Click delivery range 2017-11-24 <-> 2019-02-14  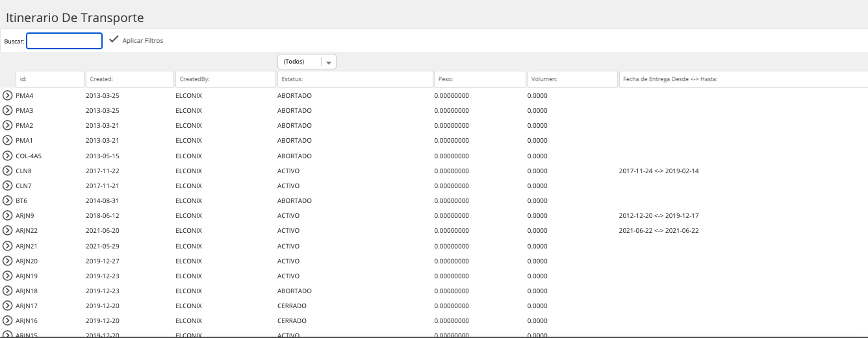[659, 171]
